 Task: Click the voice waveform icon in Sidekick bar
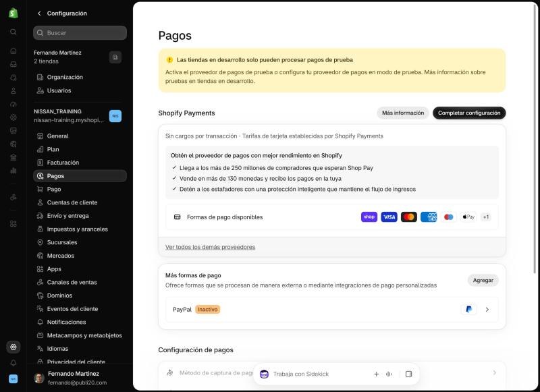[389, 374]
